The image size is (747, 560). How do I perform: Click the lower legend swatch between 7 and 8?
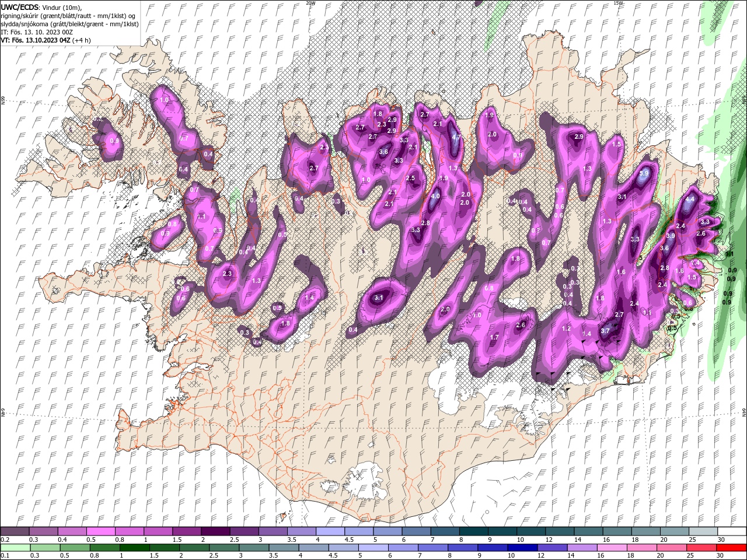(x=432, y=548)
